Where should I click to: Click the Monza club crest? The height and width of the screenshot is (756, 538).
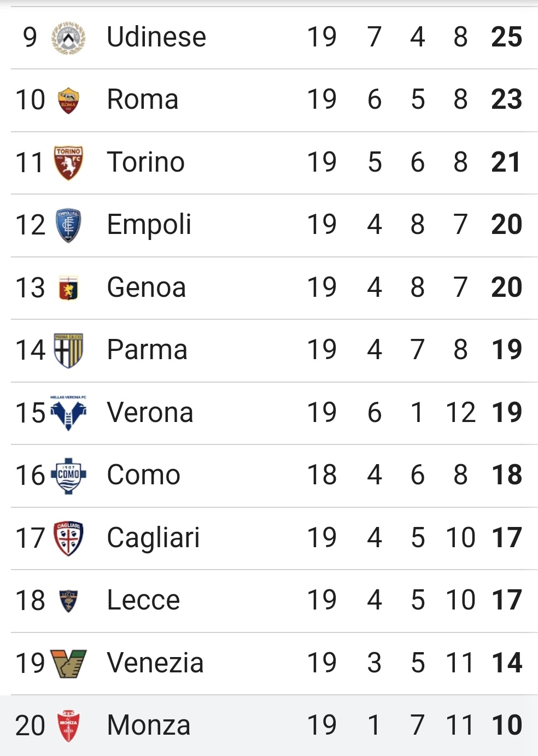[68, 726]
